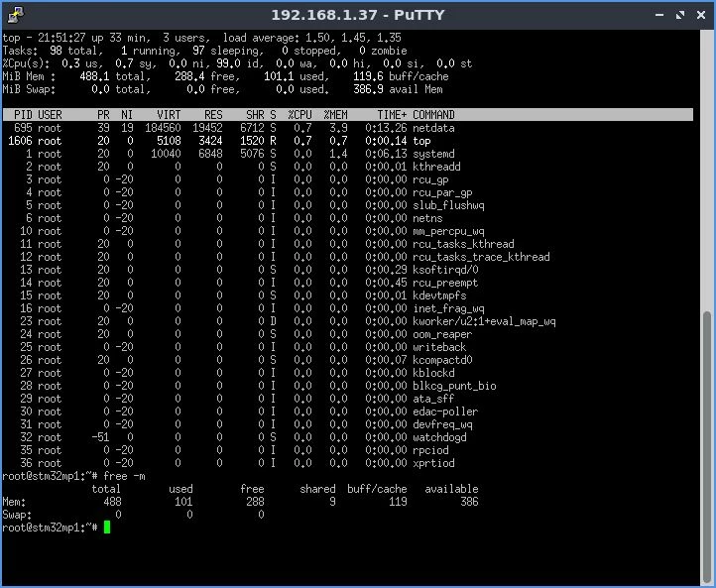
Task: Click the rcu_tasks_kthread process name
Action: click(x=463, y=244)
